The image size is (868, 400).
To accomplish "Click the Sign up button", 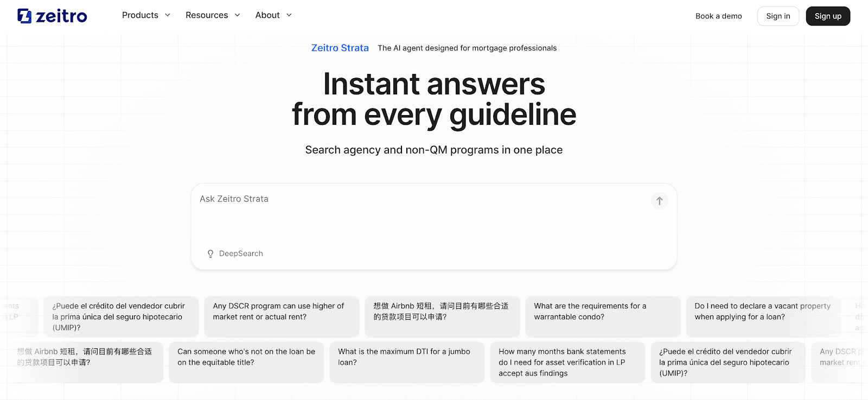I will tap(828, 16).
